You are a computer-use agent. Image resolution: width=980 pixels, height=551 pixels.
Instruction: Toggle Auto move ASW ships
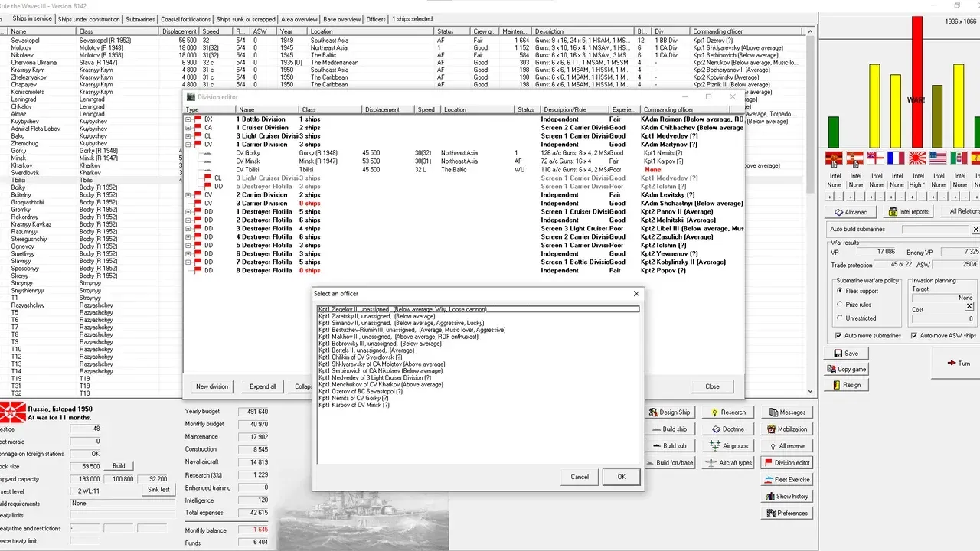point(916,336)
